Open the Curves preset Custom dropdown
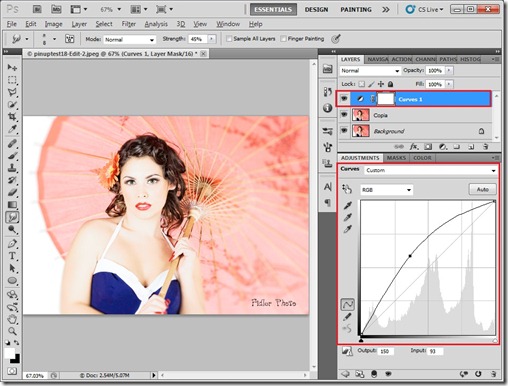This screenshot has height=386, width=508. [x=430, y=170]
